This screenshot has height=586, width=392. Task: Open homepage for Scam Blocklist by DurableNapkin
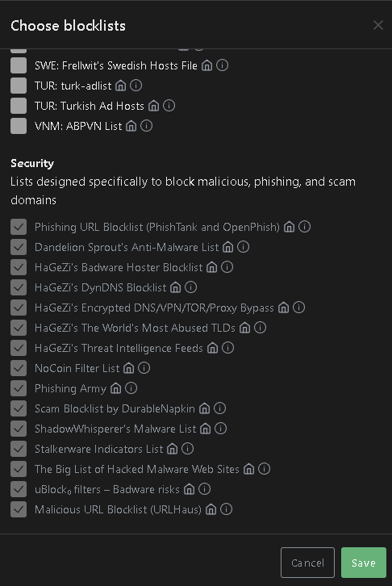click(204, 408)
